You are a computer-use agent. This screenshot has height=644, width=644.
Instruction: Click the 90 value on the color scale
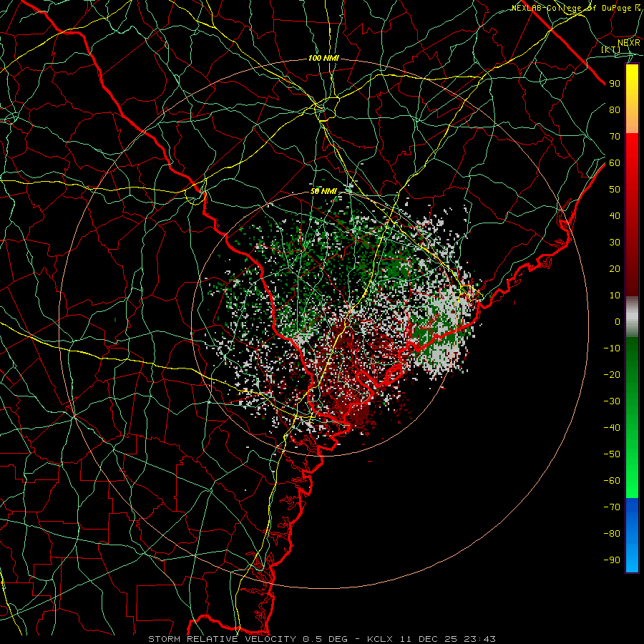pos(615,84)
